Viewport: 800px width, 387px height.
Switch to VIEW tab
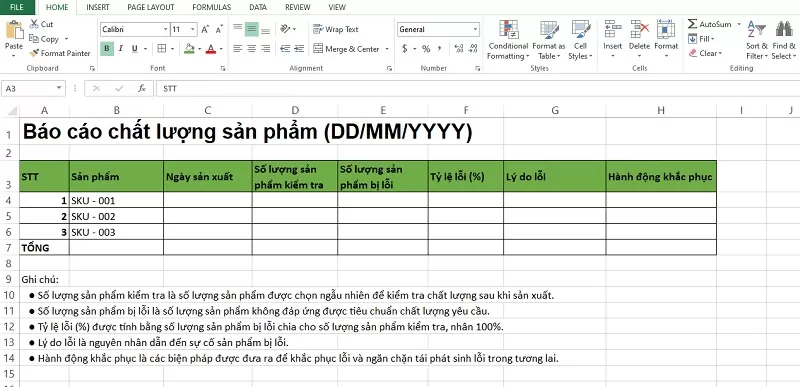click(x=337, y=7)
